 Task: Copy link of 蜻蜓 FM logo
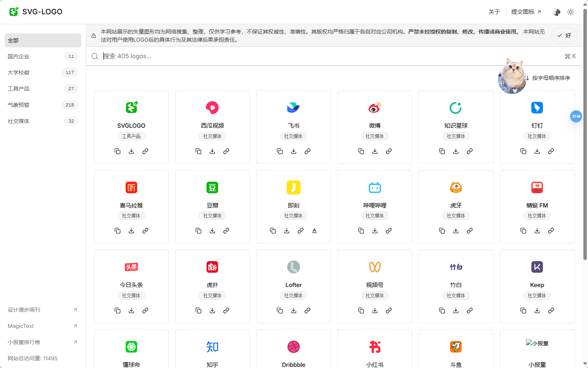(551, 231)
